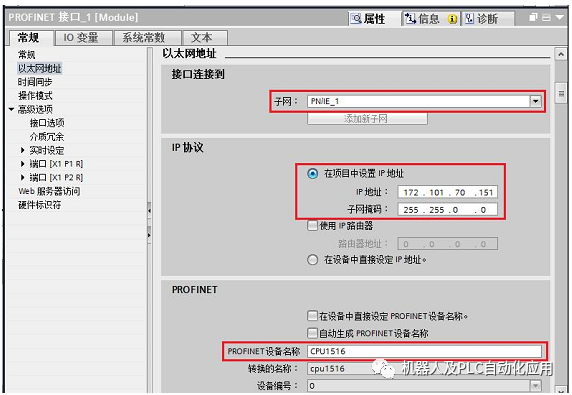Image resolution: width=572 pixels, height=395 pixels.
Task: Select 时间同步 in the navigation tree
Action: pos(35,82)
